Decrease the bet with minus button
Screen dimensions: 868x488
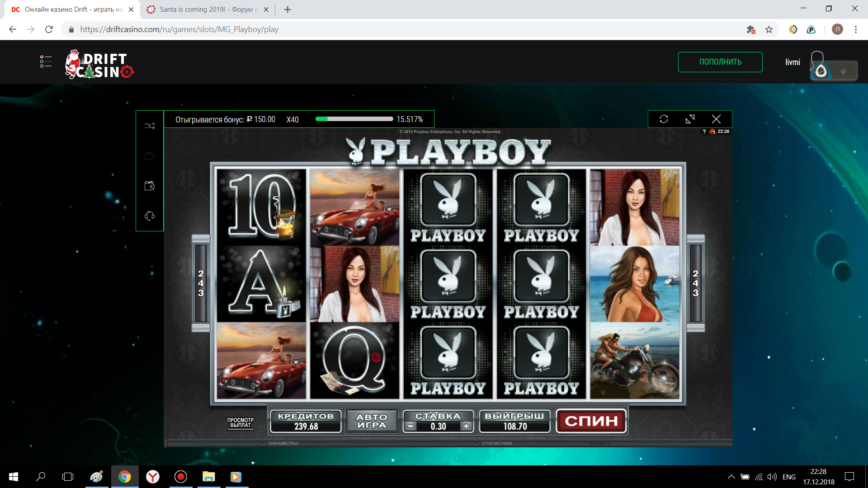coord(410,426)
